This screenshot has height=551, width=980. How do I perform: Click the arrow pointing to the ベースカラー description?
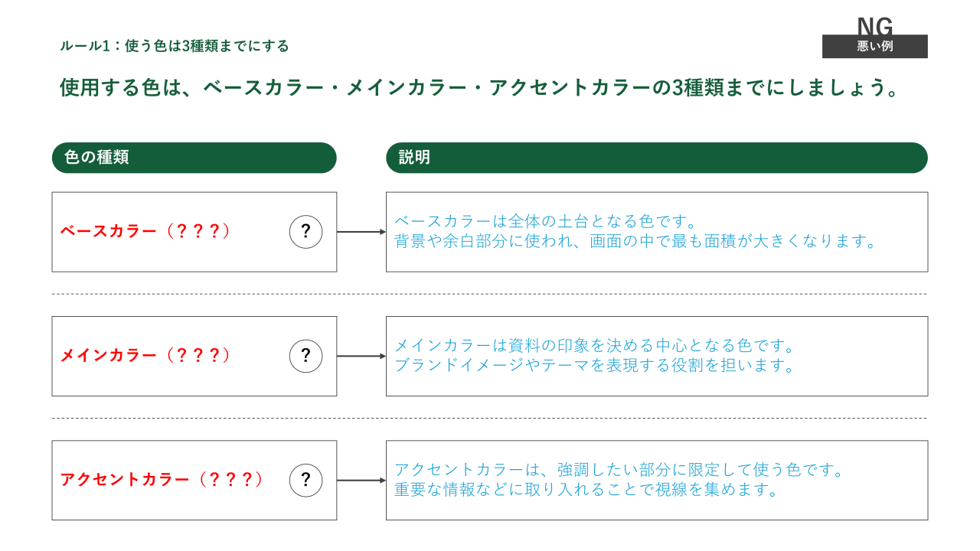pos(361,232)
